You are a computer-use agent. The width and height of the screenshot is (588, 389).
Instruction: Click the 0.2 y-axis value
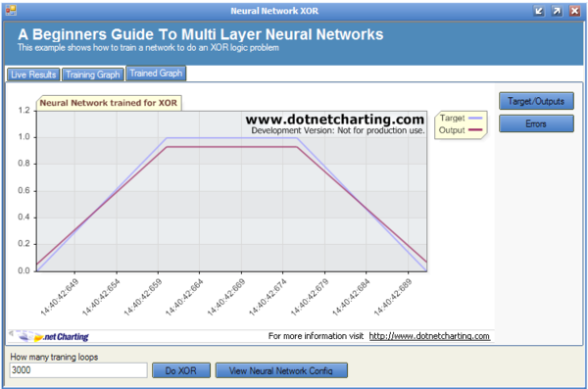[x=24, y=244]
